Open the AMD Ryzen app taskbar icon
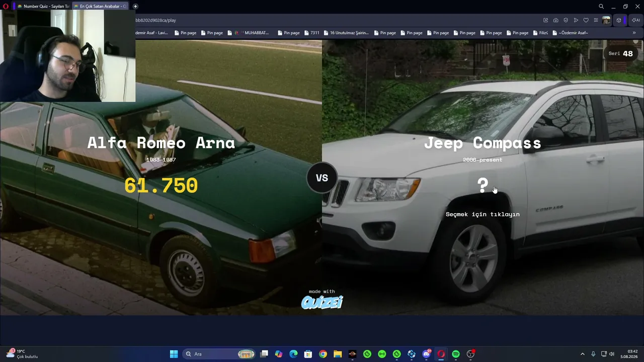 pyautogui.click(x=352, y=354)
